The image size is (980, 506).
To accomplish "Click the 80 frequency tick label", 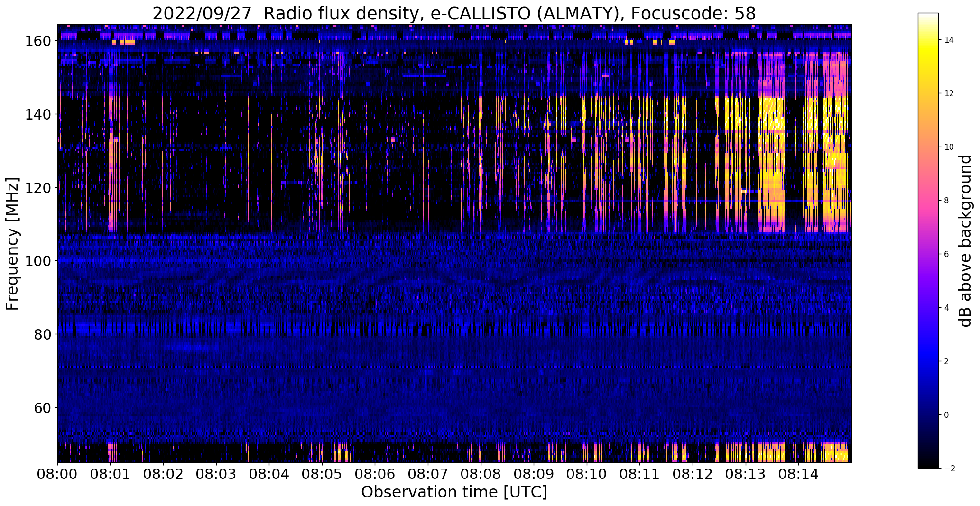I will 43,334.
